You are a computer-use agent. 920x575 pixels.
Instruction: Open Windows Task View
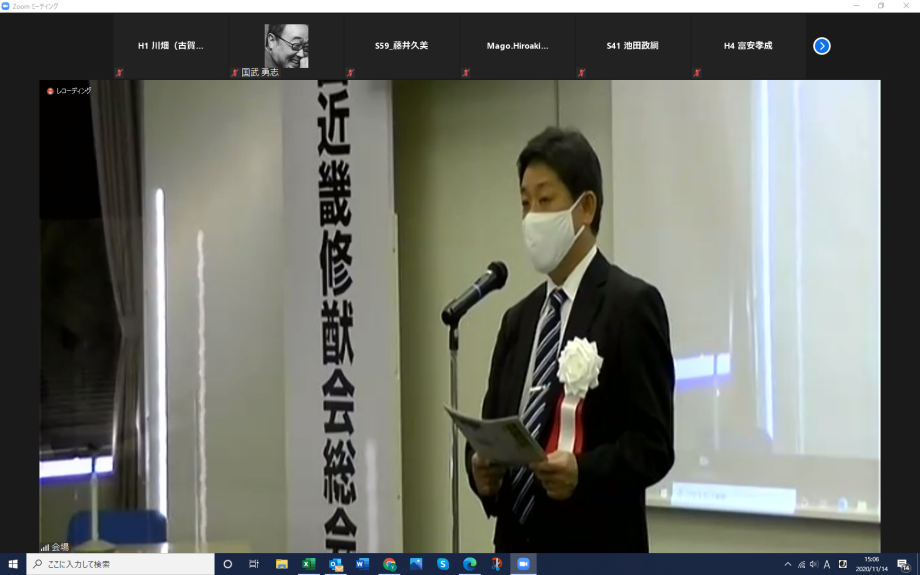click(254, 564)
